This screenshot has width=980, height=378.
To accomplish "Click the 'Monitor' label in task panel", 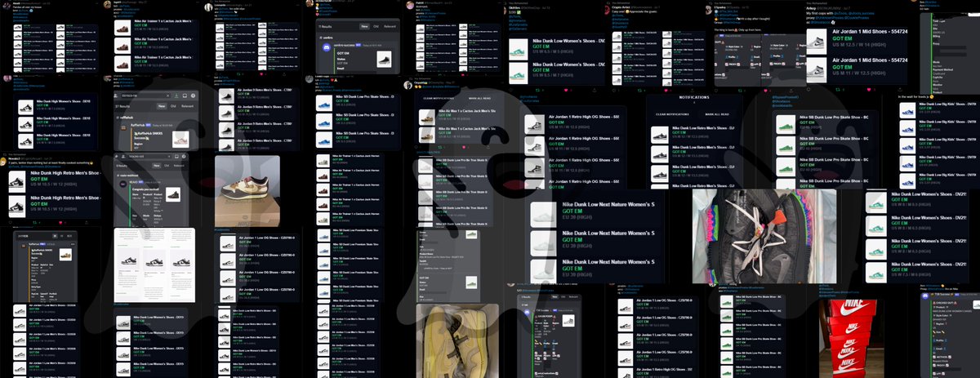I will point(938,85).
